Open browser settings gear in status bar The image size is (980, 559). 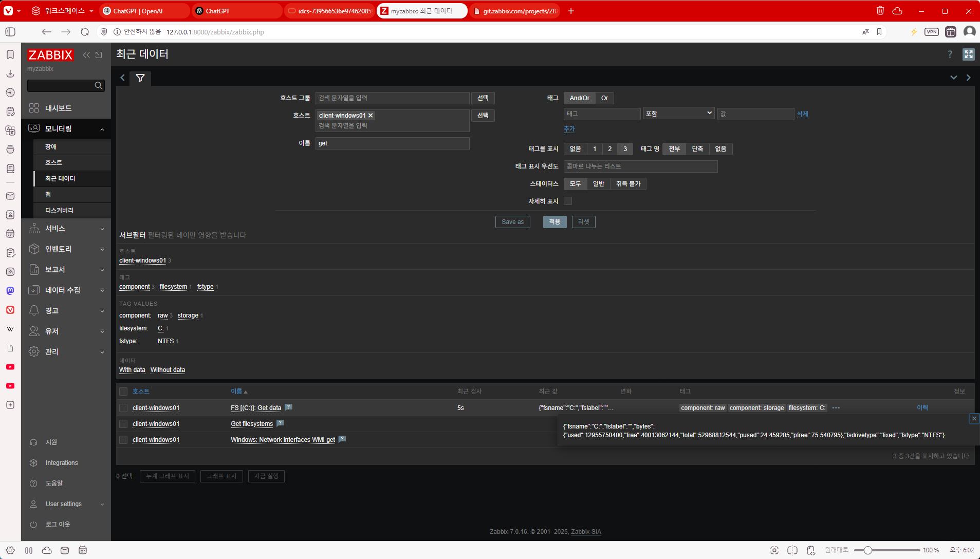click(x=10, y=550)
